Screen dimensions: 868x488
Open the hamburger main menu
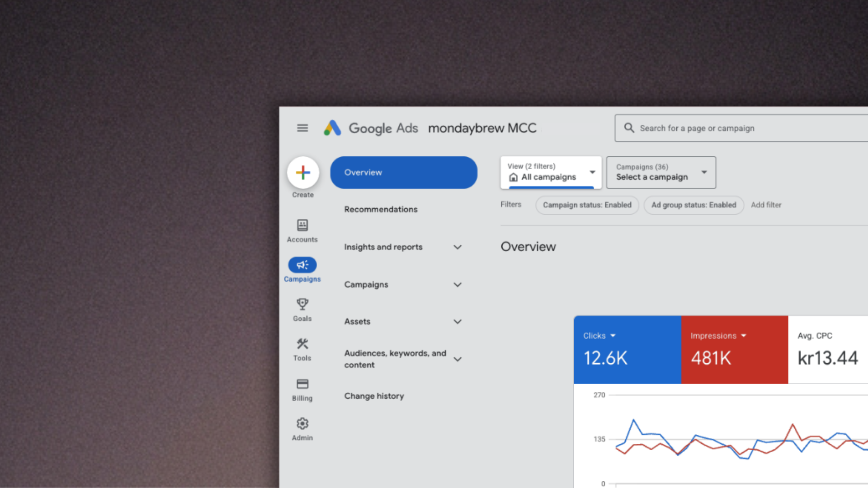302,128
